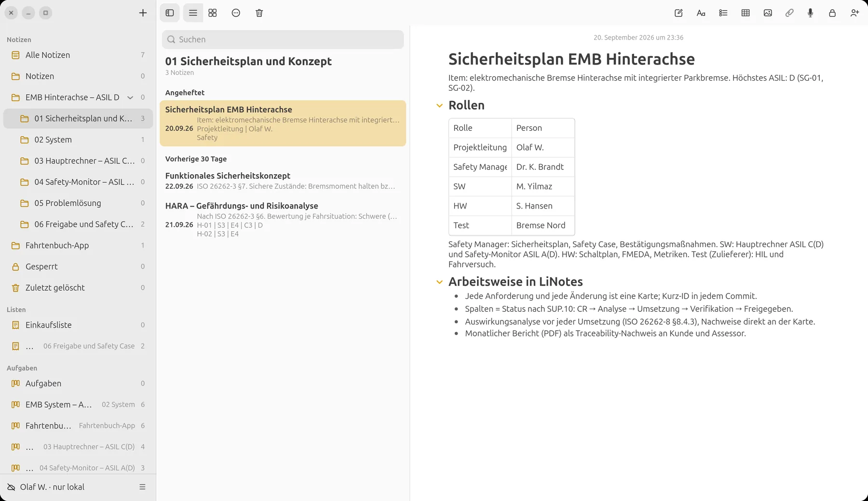
Task: Open the Einkaufsliste list
Action: tap(78, 325)
